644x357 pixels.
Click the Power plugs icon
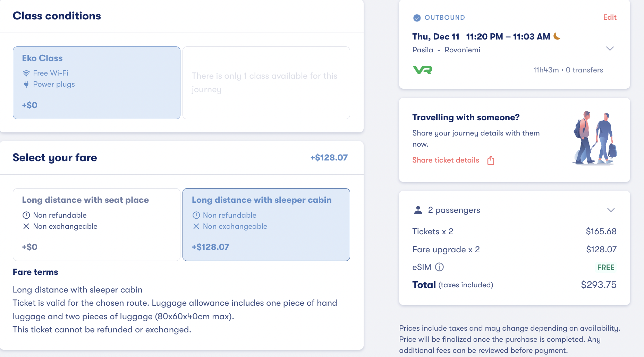pyautogui.click(x=26, y=84)
